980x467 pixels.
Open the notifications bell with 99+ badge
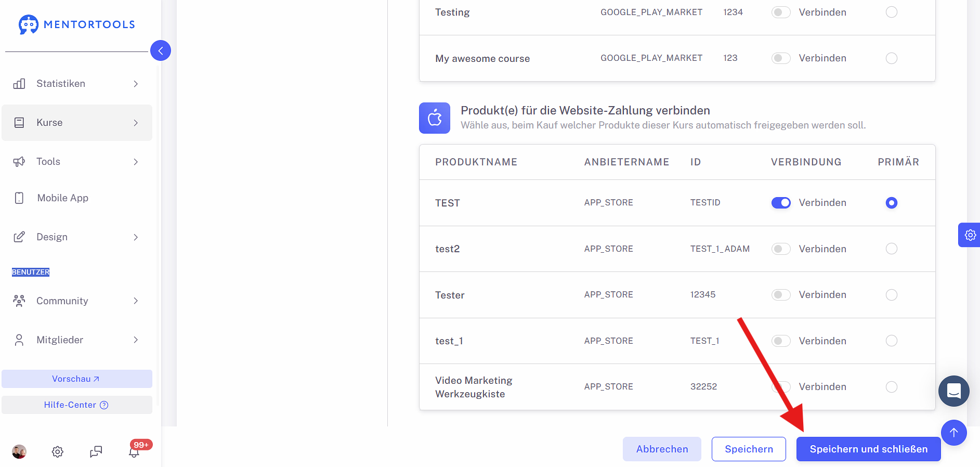pos(134,451)
